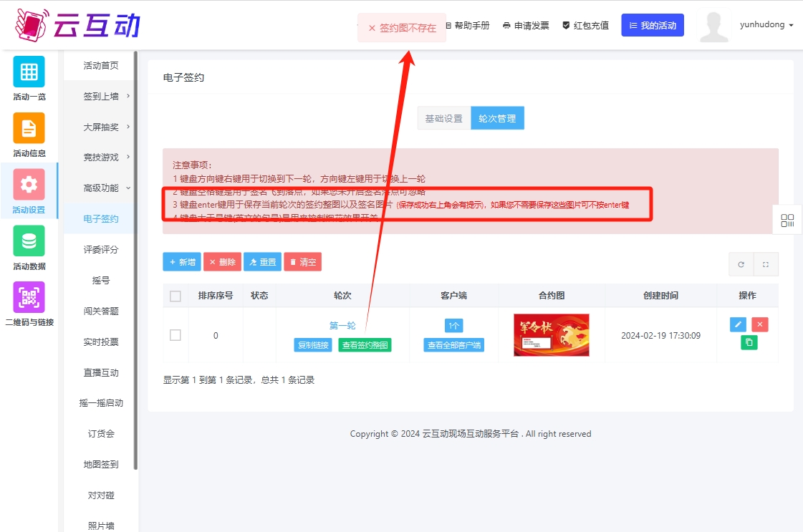The height and width of the screenshot is (532, 803).
Task: Click the 排序序号 column header
Action: coord(216,296)
